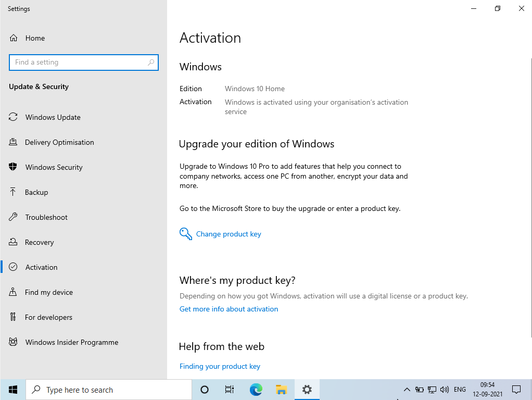Image resolution: width=532 pixels, height=400 pixels.
Task: Click the Home house icon
Action: click(x=13, y=38)
